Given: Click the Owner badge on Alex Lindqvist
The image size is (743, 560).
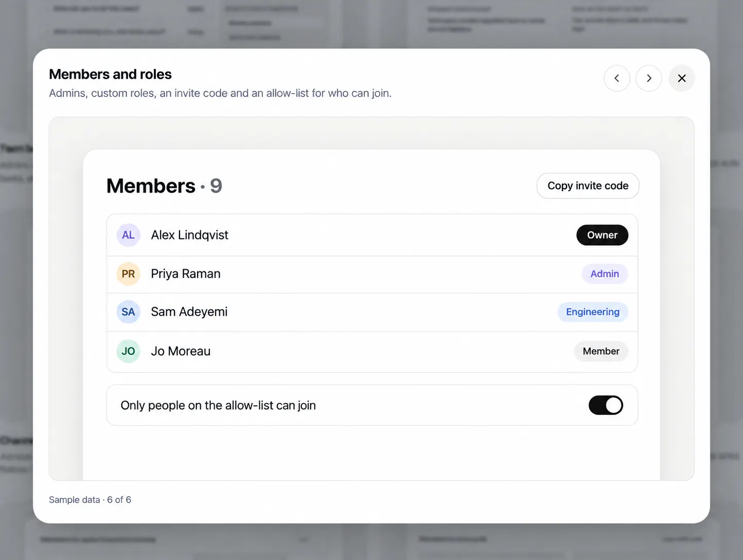Looking at the screenshot, I should (x=602, y=235).
